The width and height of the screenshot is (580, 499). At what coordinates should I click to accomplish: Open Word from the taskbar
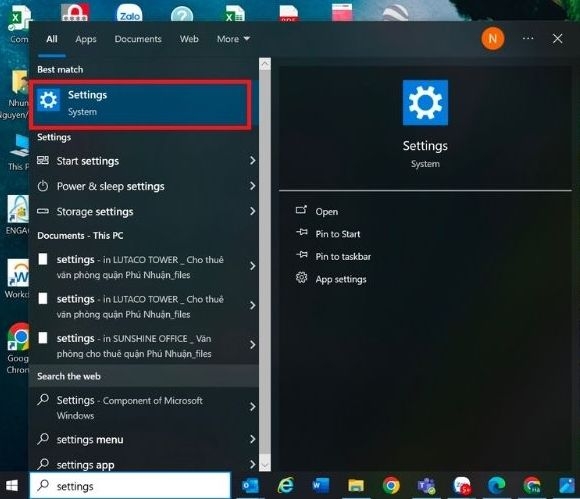coord(320,485)
